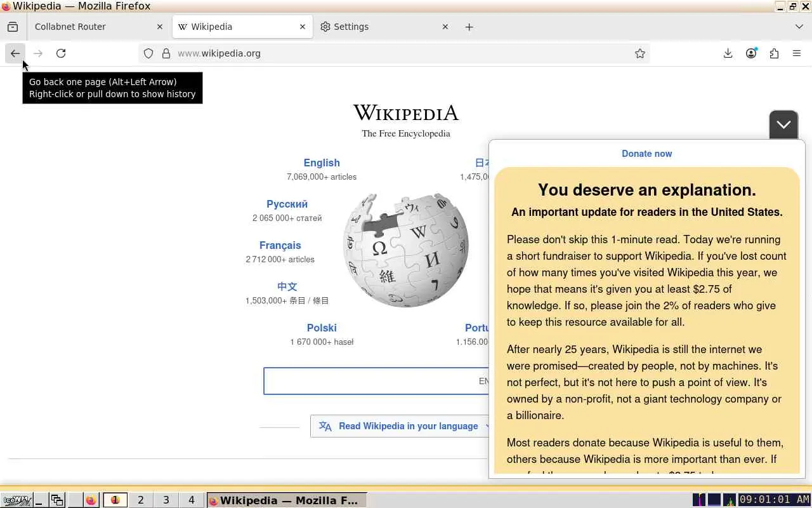Open the Firefox View recent browsing icon

coord(13,27)
